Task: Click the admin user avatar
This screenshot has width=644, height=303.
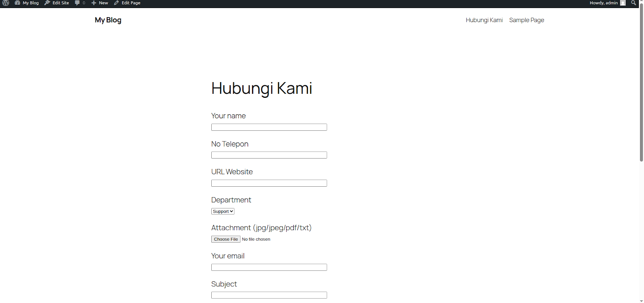Action: pos(623,3)
